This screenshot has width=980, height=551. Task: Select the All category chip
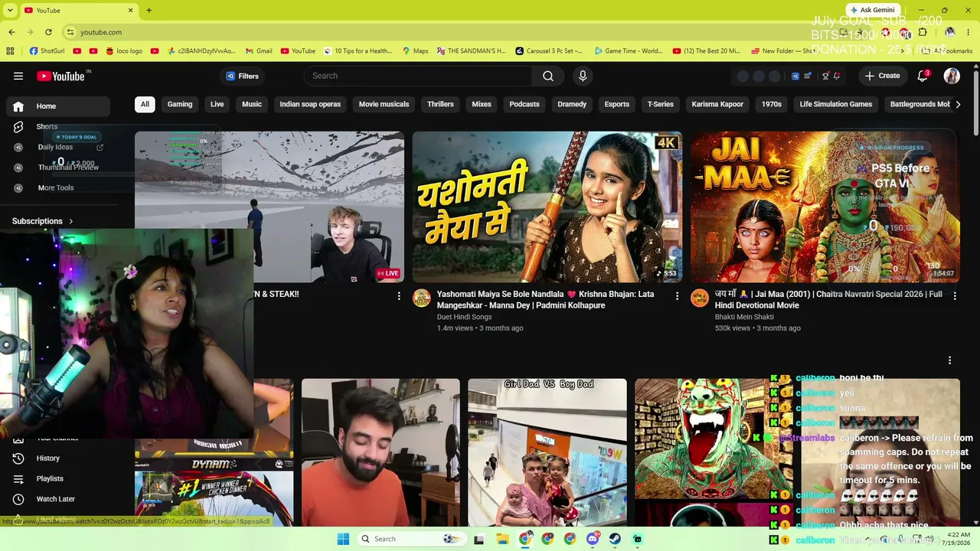pos(145,104)
